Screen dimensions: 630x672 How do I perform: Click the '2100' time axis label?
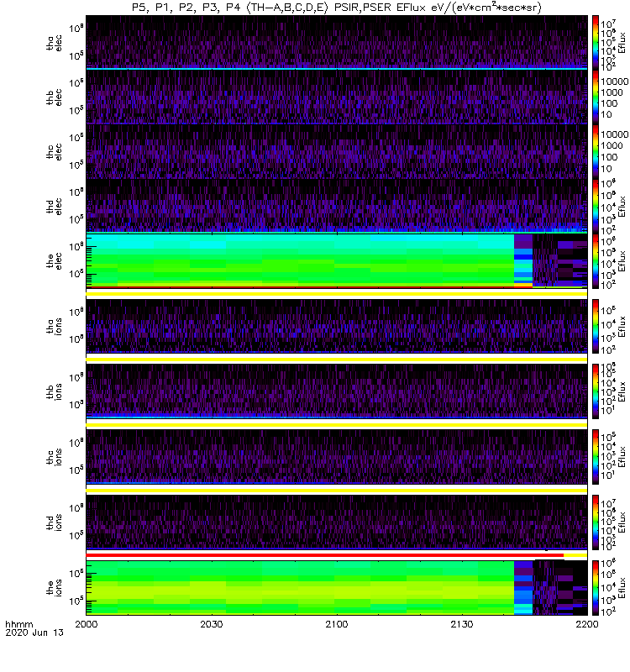click(x=337, y=624)
